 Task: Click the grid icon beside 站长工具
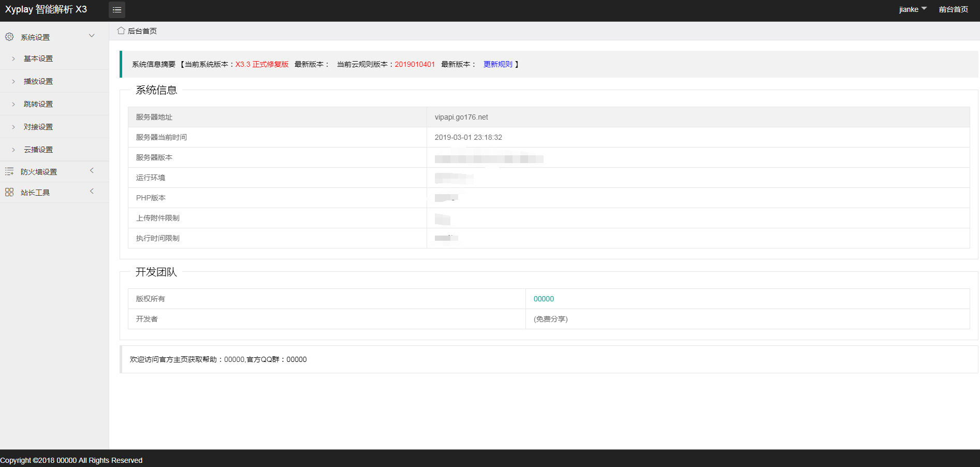pyautogui.click(x=9, y=192)
